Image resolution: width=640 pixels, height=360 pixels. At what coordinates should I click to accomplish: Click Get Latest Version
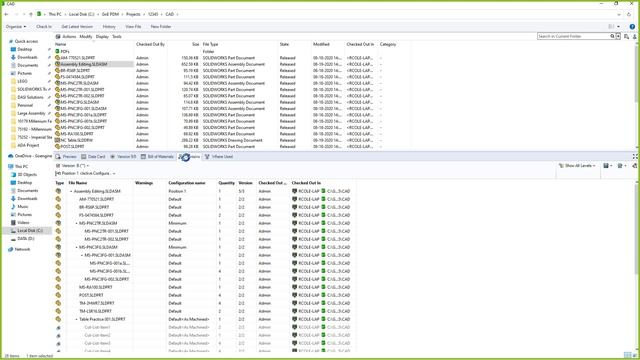click(x=77, y=27)
